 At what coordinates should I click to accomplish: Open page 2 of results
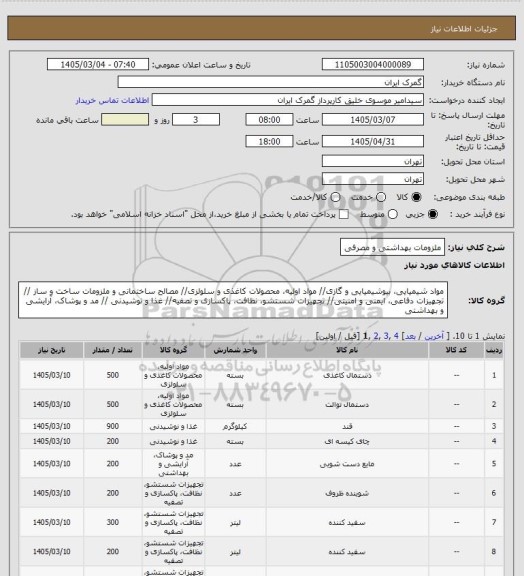click(376, 336)
